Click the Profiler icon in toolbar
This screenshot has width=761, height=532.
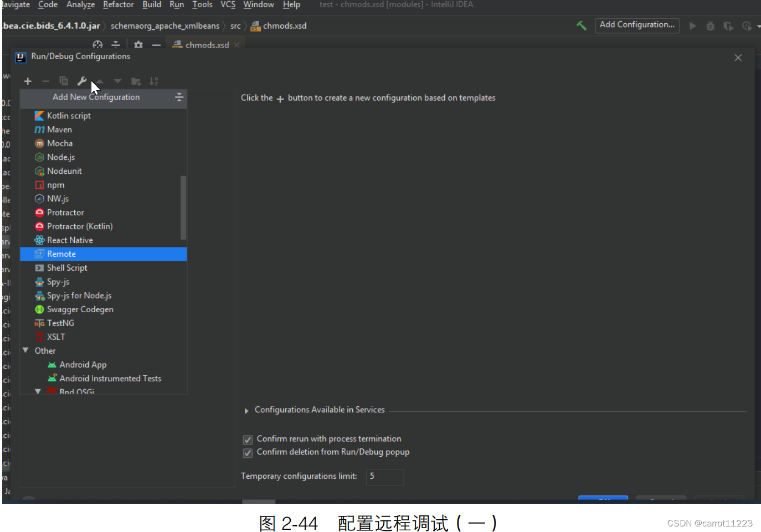pos(747,26)
